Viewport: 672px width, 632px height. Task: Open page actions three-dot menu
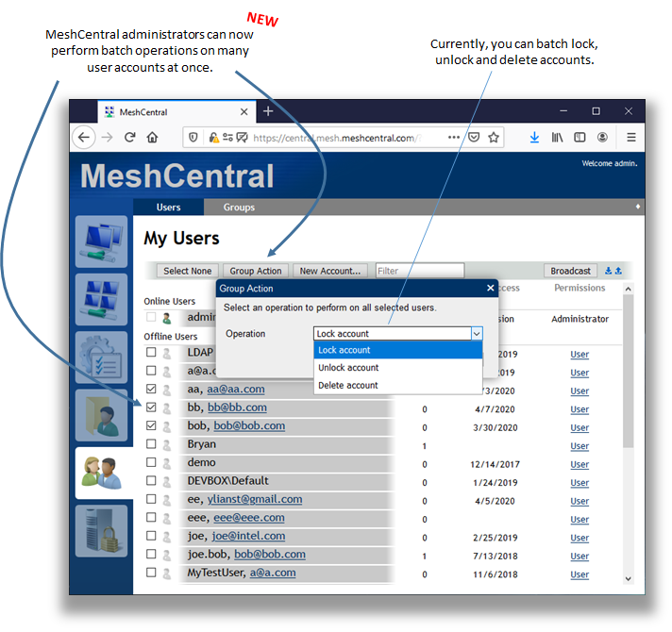pyautogui.click(x=454, y=138)
